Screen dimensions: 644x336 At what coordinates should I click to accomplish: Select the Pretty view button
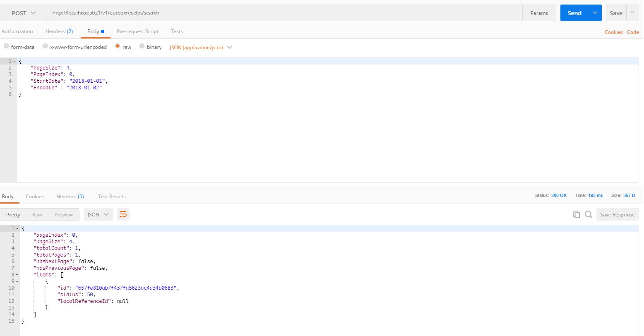[13, 214]
